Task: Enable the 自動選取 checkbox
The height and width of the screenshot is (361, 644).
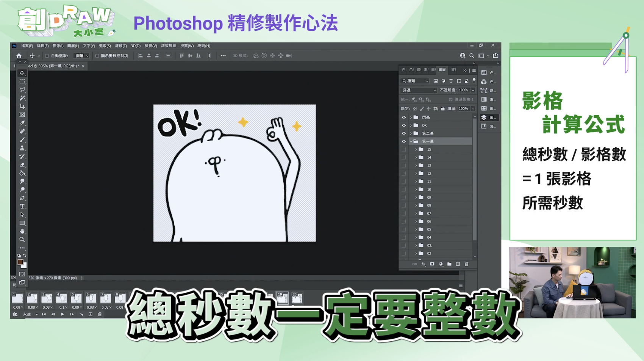Action: pyautogui.click(x=47, y=56)
